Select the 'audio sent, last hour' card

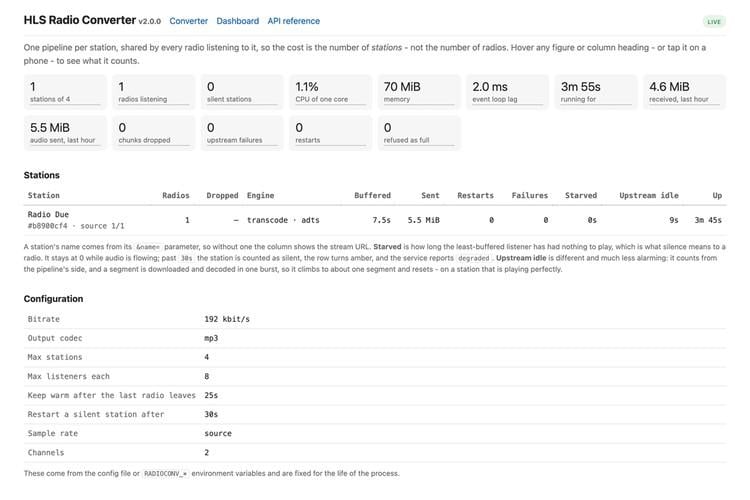[65, 133]
